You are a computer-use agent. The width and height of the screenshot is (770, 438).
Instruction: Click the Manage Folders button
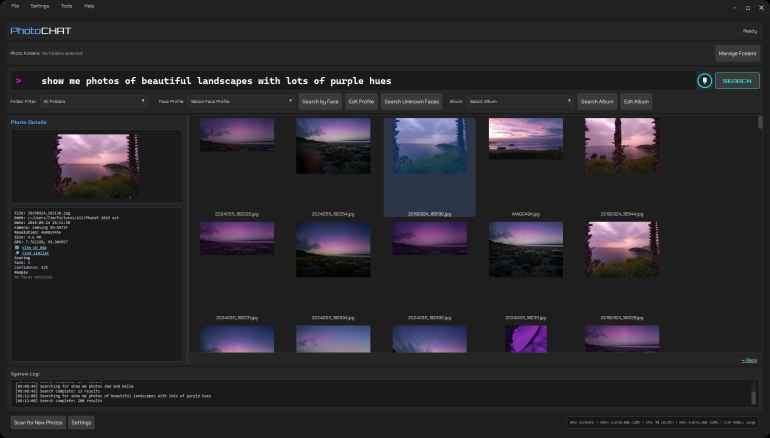[x=737, y=53]
